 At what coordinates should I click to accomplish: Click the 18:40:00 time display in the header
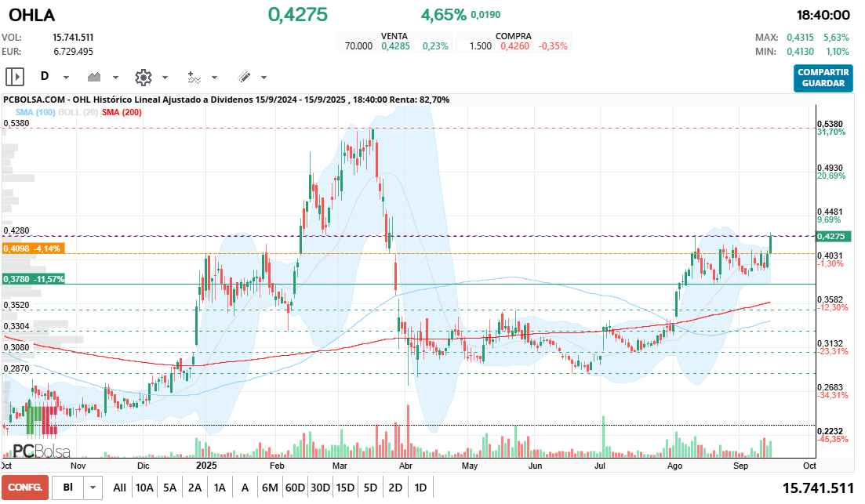point(823,16)
